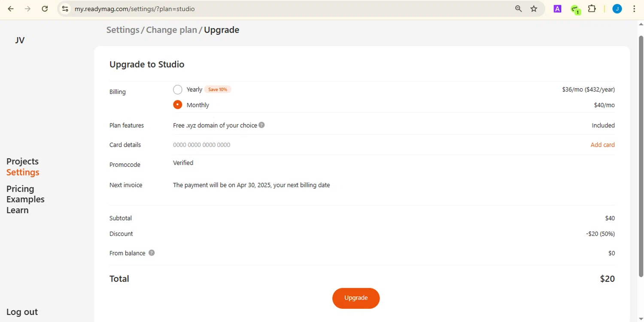Click the orange Upgrade button
The height and width of the screenshot is (322, 644).
pyautogui.click(x=356, y=298)
